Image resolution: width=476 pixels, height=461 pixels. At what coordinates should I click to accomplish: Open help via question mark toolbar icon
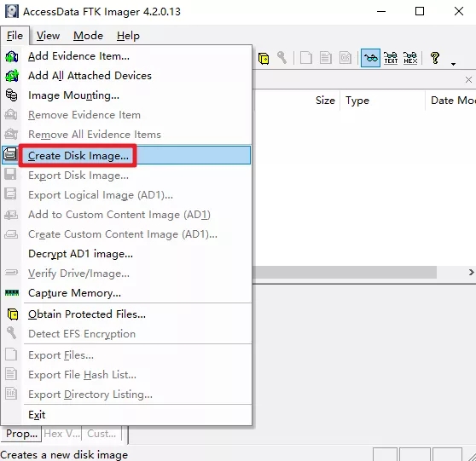435,58
